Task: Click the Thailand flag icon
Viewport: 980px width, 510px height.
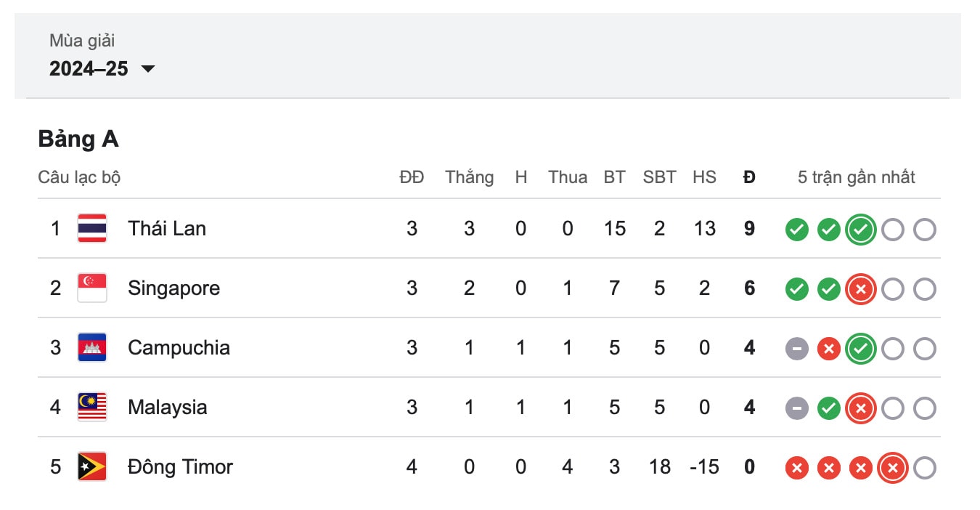Action: pyautogui.click(x=92, y=229)
